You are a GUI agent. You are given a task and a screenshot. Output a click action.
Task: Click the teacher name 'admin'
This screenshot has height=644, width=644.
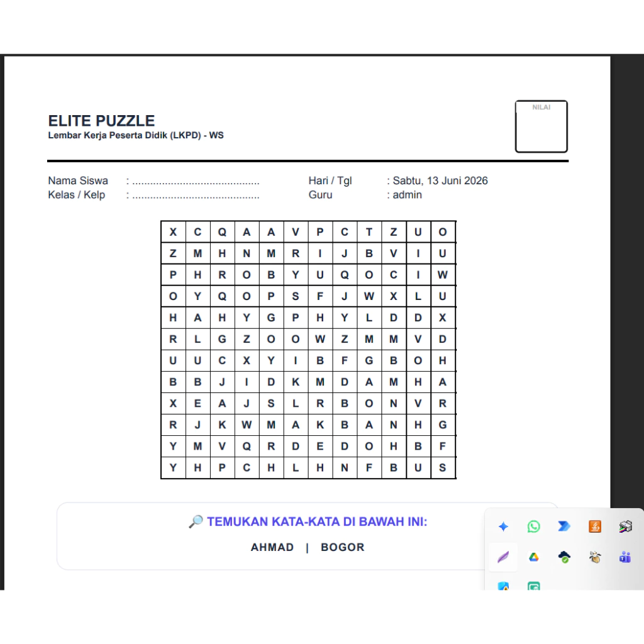(407, 195)
